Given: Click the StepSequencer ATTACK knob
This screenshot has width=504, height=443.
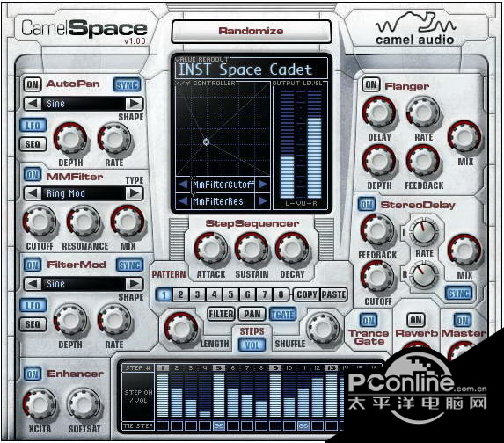Looking at the screenshot, I should 211,249.
